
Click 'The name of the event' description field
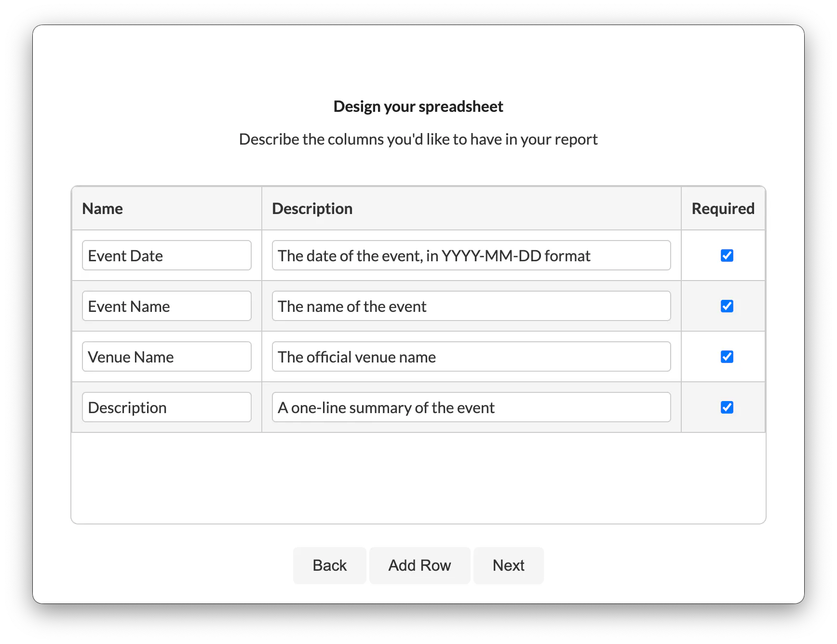472,306
